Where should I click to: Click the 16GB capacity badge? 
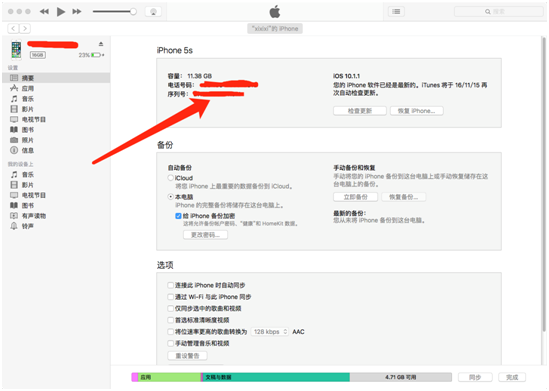[37, 55]
